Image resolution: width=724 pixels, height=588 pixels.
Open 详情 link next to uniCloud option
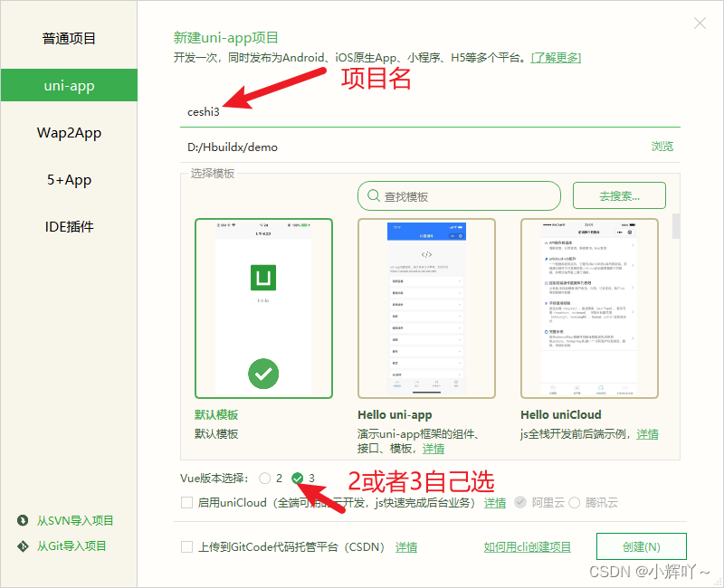click(x=495, y=503)
